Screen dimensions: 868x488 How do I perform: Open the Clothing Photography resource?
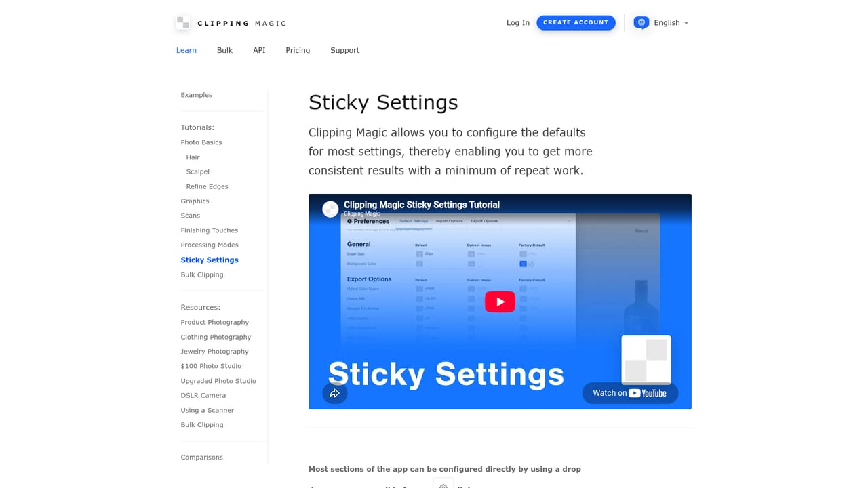pyautogui.click(x=216, y=338)
